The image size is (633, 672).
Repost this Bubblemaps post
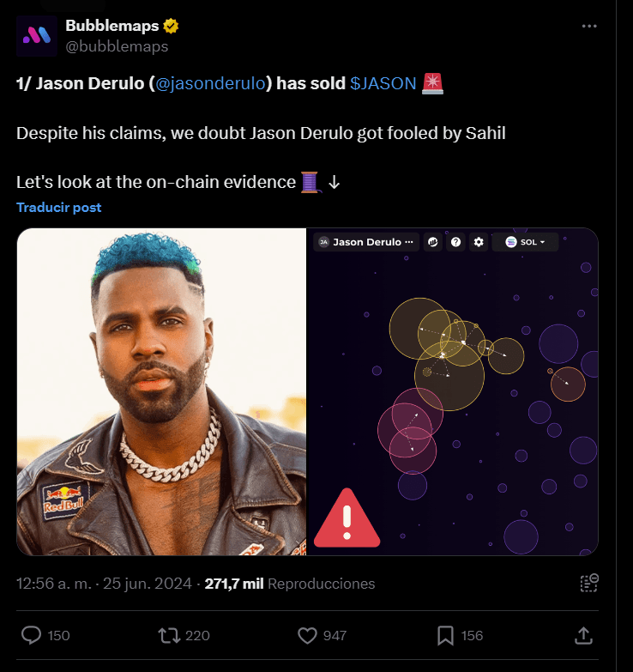[x=169, y=635]
